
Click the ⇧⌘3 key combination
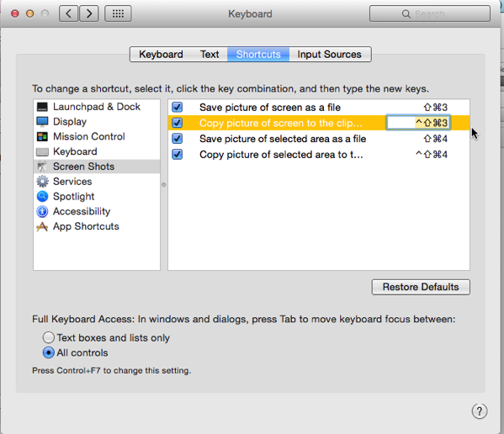436,108
